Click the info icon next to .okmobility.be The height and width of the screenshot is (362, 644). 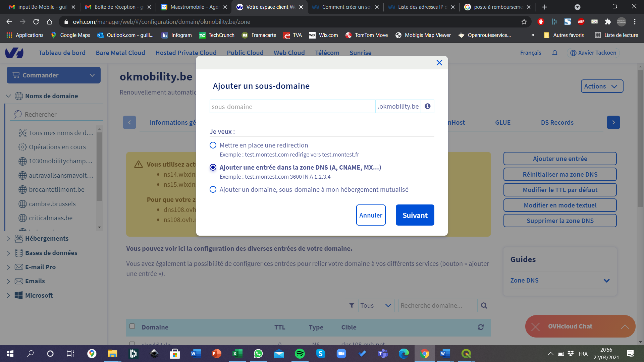point(427,106)
